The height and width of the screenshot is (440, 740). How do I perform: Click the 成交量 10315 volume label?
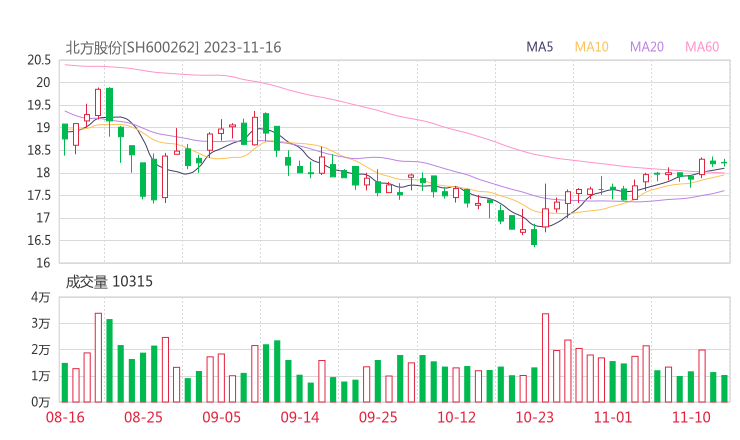click(109, 282)
